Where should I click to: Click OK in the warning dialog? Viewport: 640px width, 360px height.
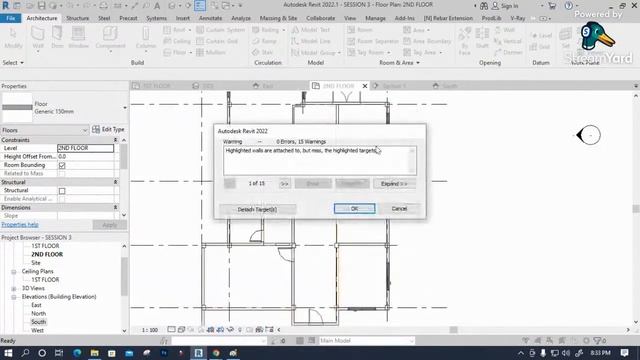(x=354, y=209)
